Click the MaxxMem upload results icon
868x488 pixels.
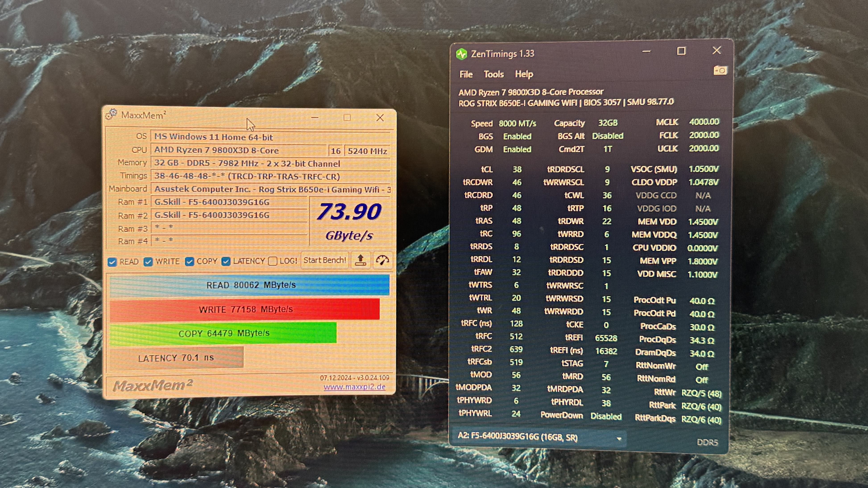tap(360, 260)
